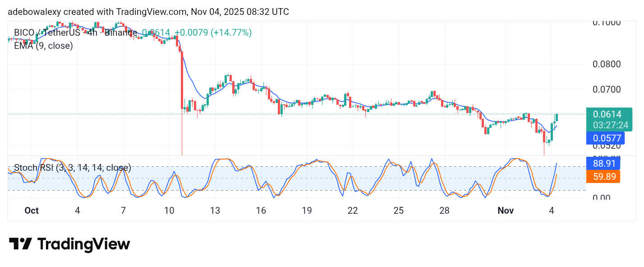Click the Stoch RSI value tag 88.91
644x267 pixels.
[x=604, y=164]
